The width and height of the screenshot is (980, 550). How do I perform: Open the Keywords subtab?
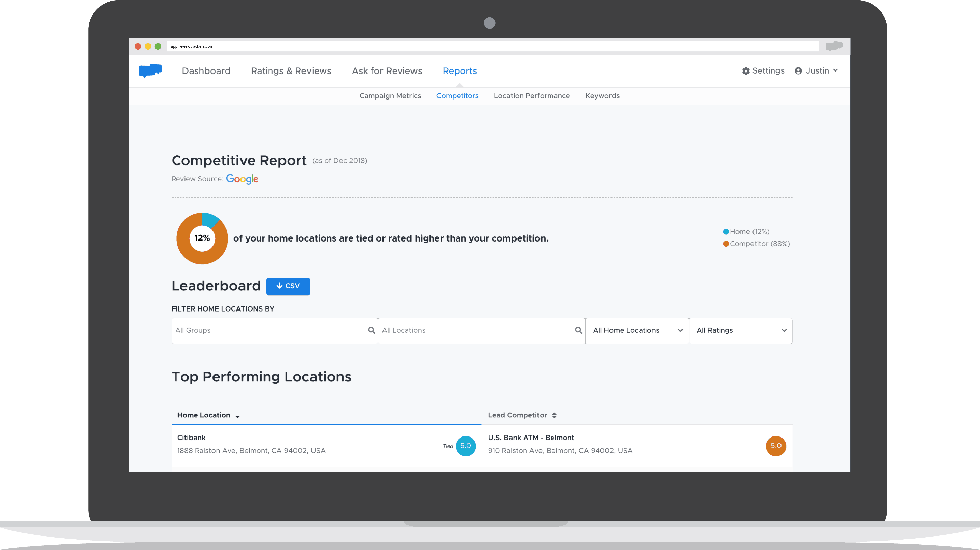pos(602,96)
